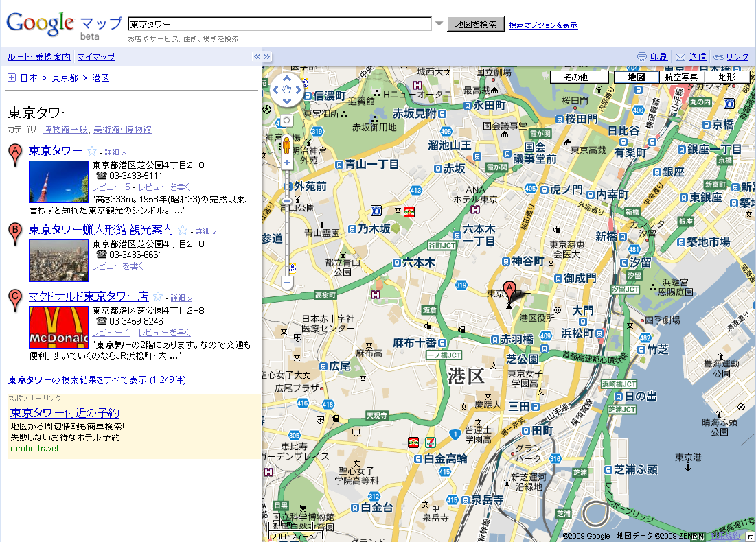Viewport: 756px width, 542px height.
Task: Click red marker A in the results list
Action: (15, 154)
